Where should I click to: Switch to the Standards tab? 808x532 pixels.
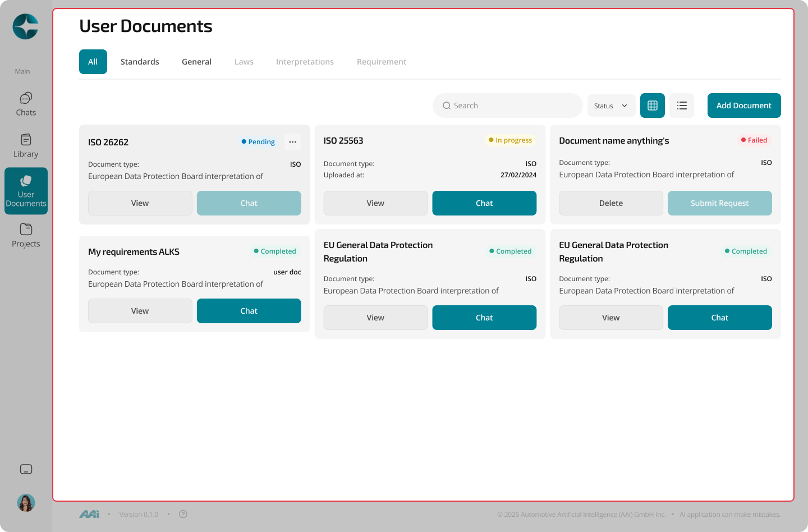point(140,62)
